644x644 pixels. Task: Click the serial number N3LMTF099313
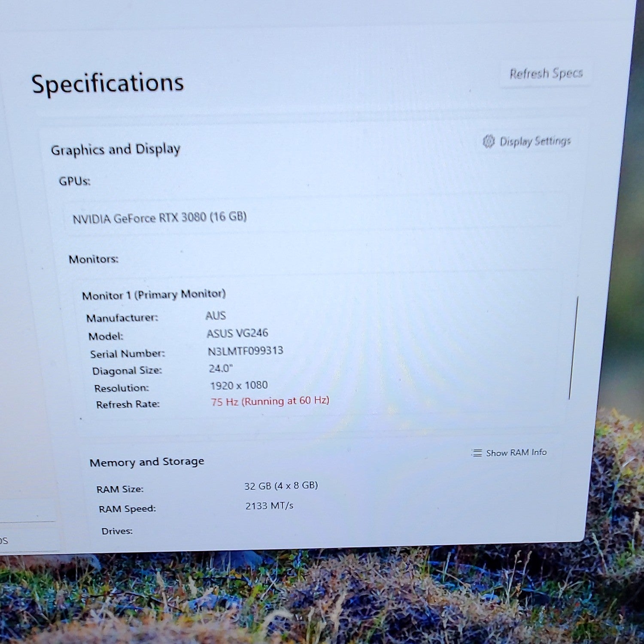point(246,351)
